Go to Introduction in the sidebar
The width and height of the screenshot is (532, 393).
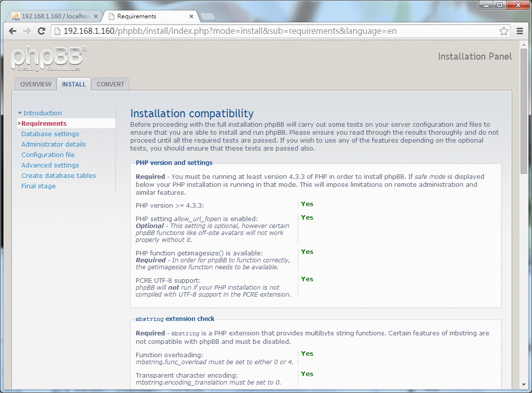[x=42, y=113]
